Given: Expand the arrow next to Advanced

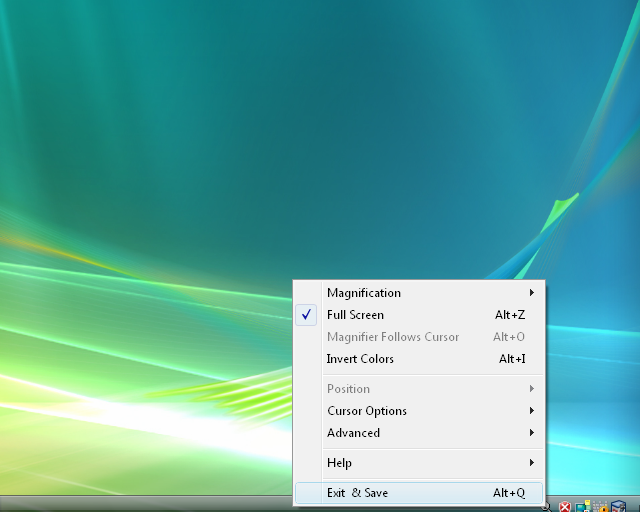Looking at the screenshot, I should coord(532,433).
